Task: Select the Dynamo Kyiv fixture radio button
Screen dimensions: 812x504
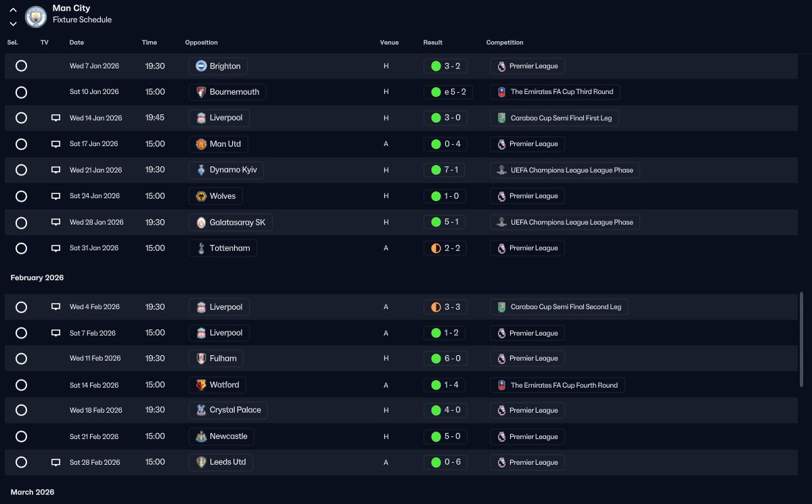Action: tap(21, 170)
